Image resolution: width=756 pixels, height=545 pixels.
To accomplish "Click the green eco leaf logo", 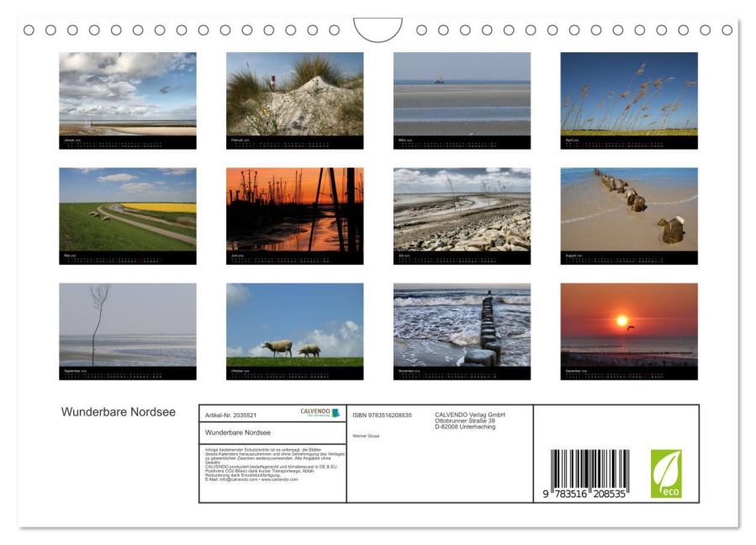I will click(666, 474).
